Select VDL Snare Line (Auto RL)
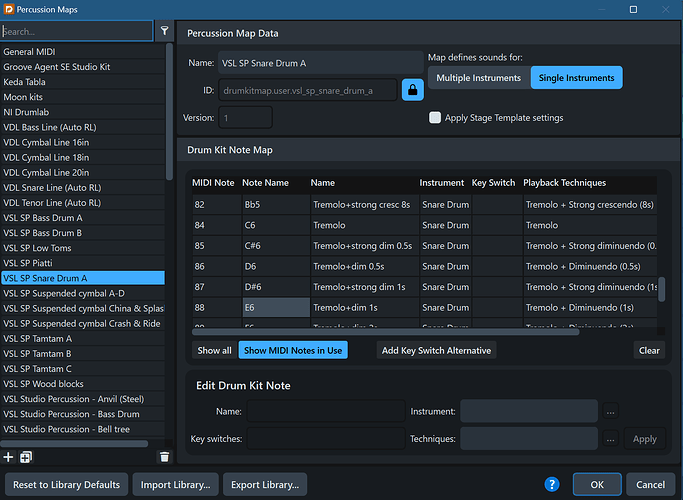683x500 pixels. 83,187
